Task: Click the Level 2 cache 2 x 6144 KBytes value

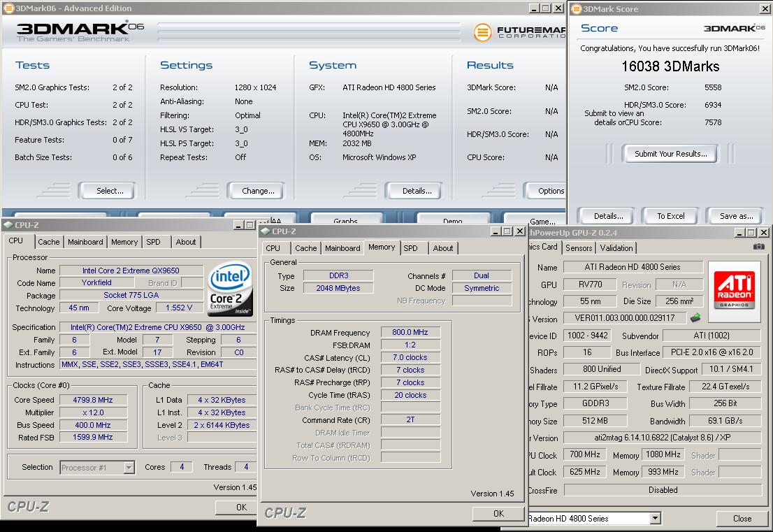Action: point(222,425)
